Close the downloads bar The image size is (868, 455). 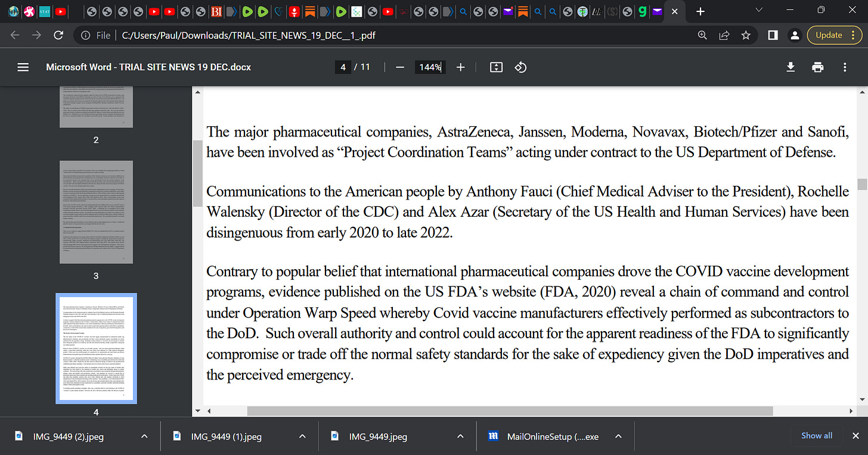coord(856,436)
